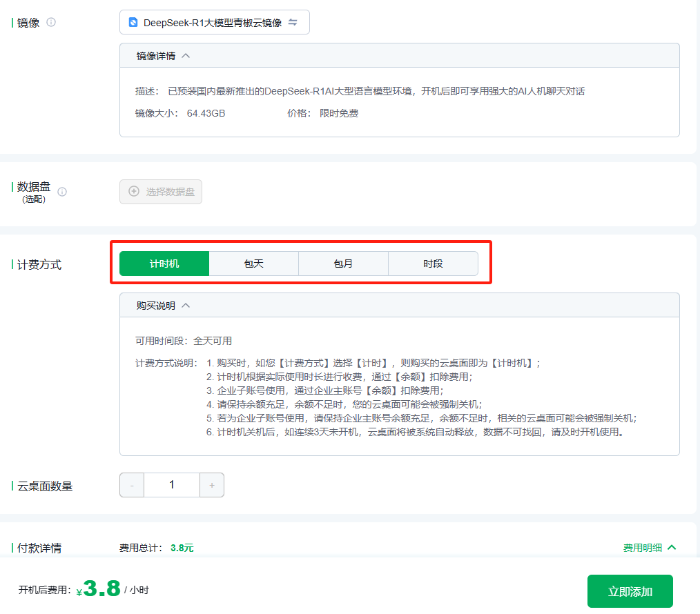Image resolution: width=700 pixels, height=614 pixels.
Task: Click the 64.43GB image size value
Action: [x=206, y=113]
